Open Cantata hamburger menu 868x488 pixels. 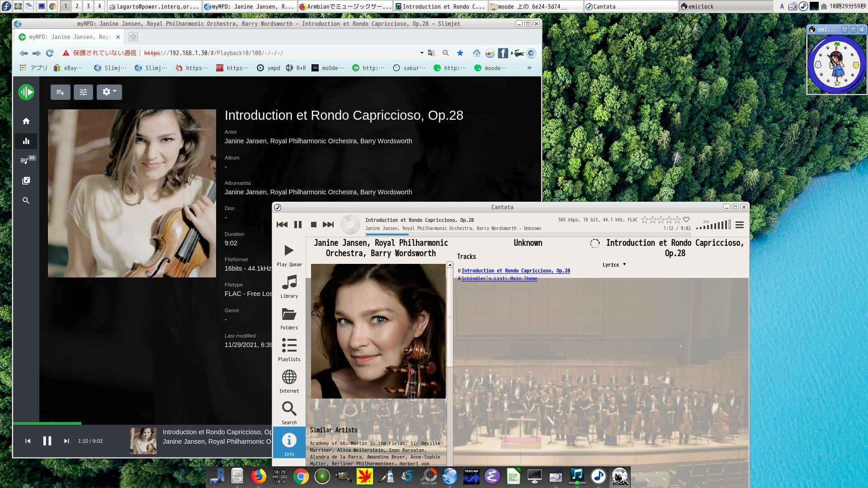tap(740, 225)
